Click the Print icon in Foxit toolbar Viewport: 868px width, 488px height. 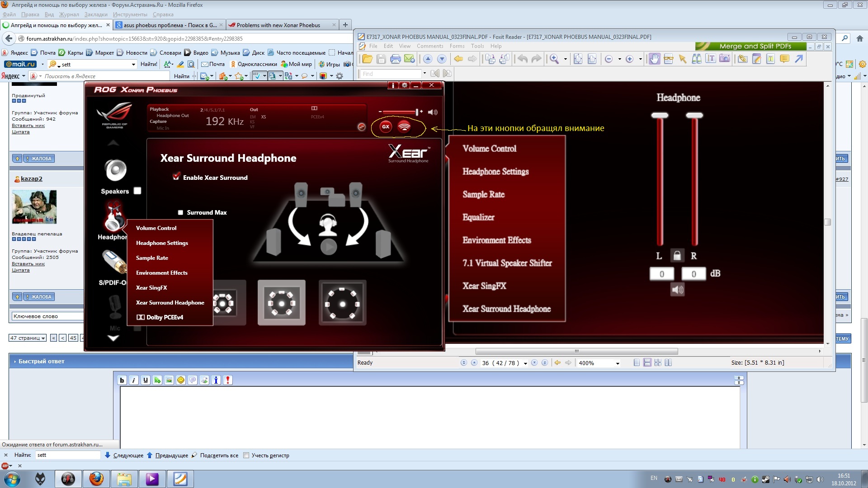[395, 59]
